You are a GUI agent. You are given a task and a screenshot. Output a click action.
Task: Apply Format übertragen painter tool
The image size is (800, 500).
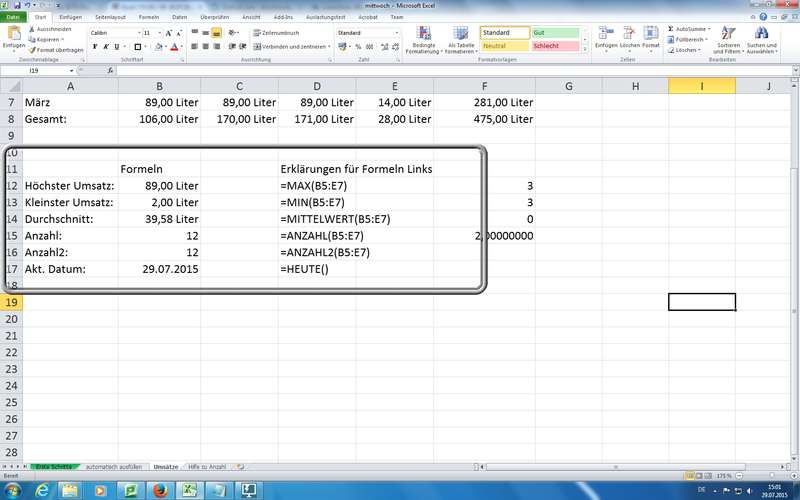pyautogui.click(x=30, y=49)
